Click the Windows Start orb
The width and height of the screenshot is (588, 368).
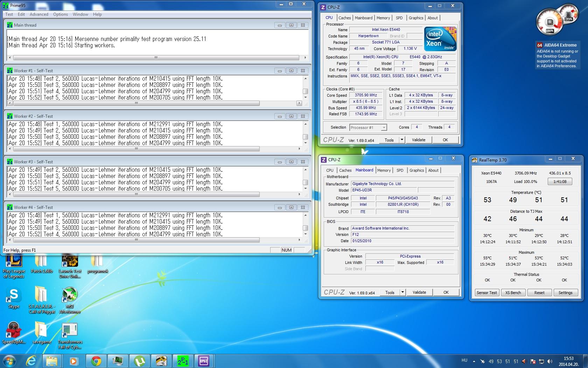(x=9, y=361)
